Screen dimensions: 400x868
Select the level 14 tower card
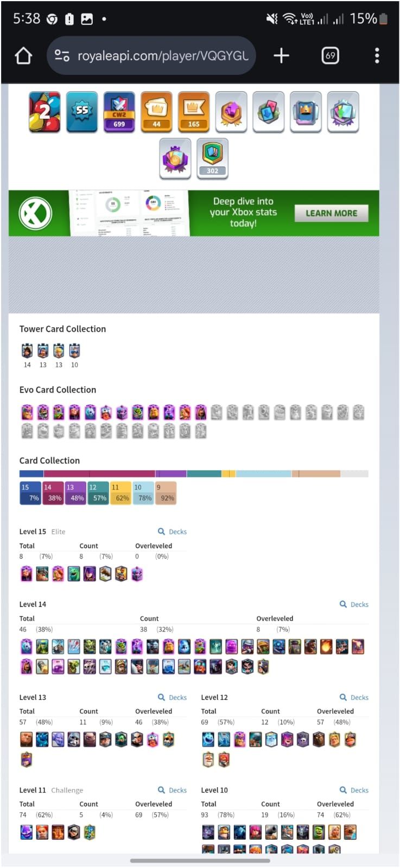point(27,351)
